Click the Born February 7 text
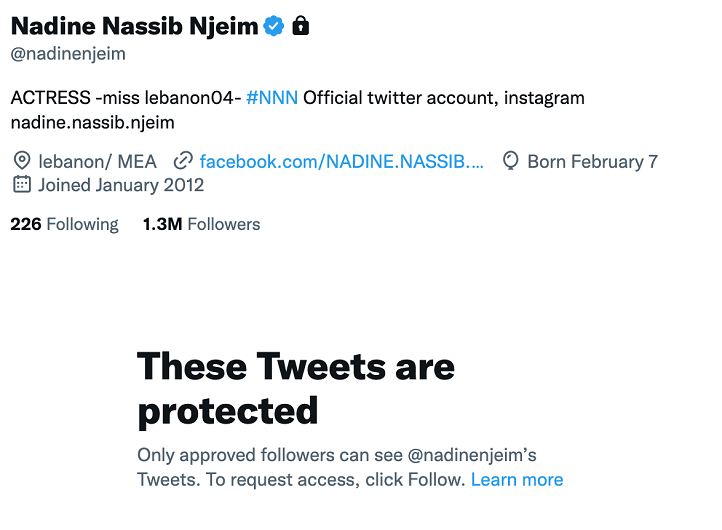The width and height of the screenshot is (722, 530). (592, 161)
